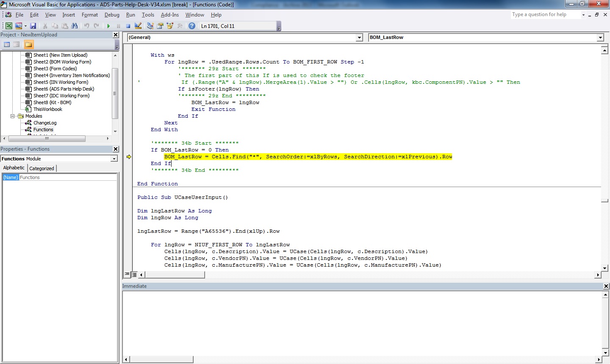Open the File menu
The width and height of the screenshot is (610, 364).
coord(19,15)
